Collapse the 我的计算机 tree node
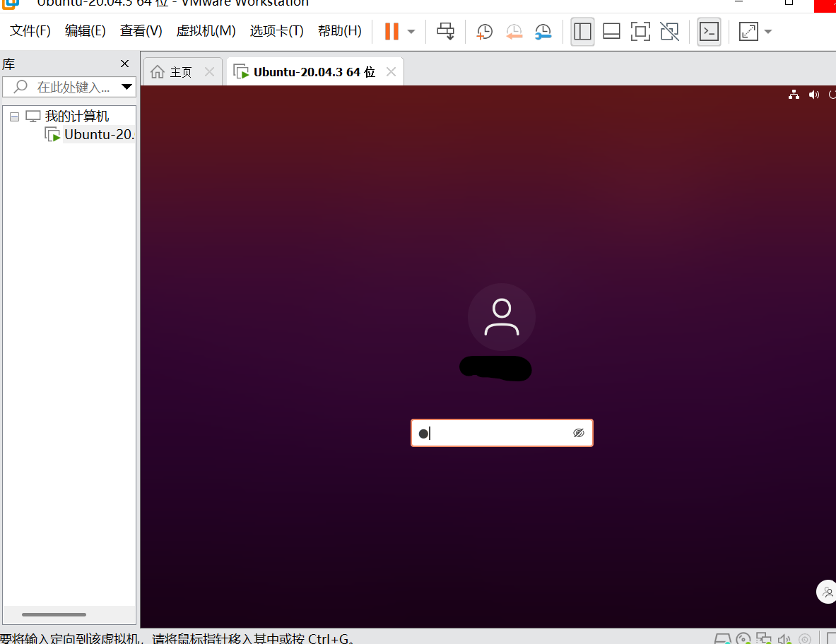The height and width of the screenshot is (644, 836). coord(14,117)
